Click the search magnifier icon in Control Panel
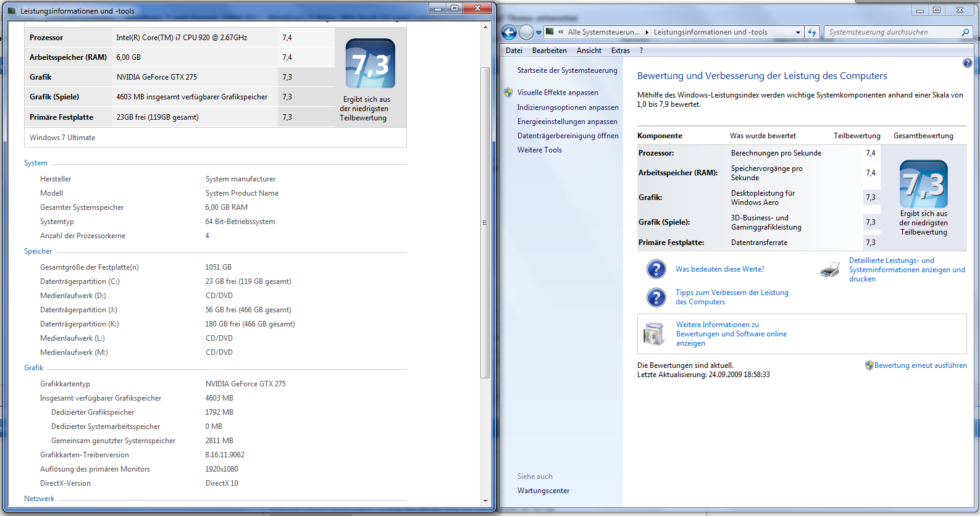Image resolution: width=980 pixels, height=516 pixels. click(x=965, y=32)
